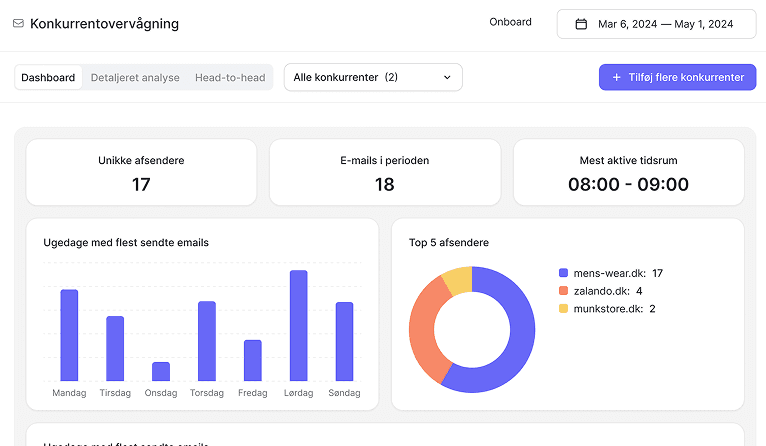This screenshot has height=446, width=766.
Task: Click the blue mens-wear.dk legend swatch
Action: click(563, 273)
